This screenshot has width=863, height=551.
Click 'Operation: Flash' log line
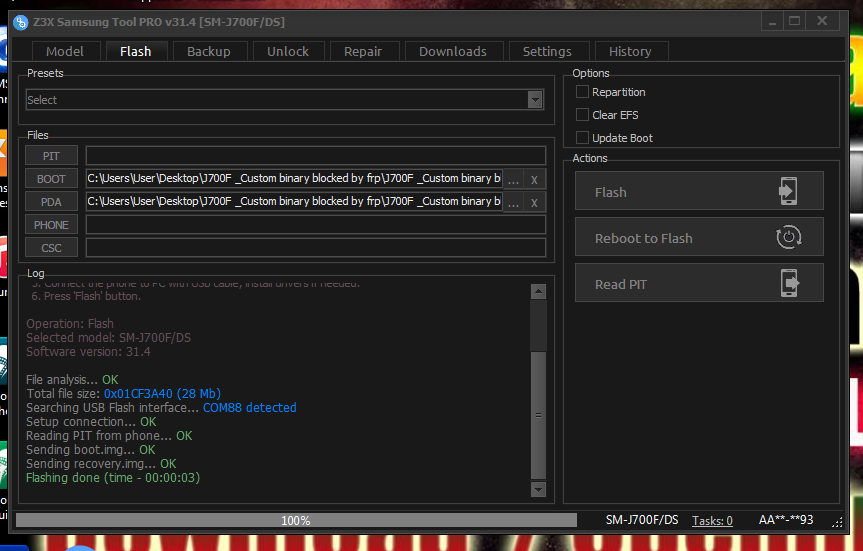point(70,323)
